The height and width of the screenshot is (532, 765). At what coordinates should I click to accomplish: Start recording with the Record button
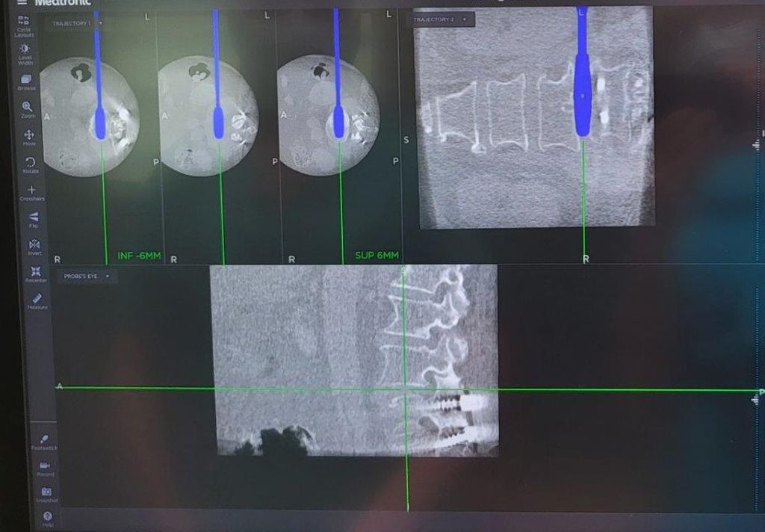tap(45, 466)
